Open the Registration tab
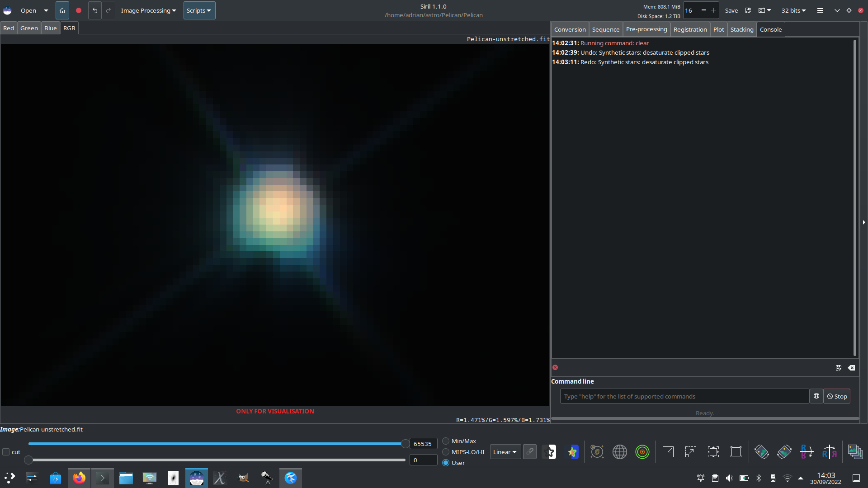868x488 pixels. point(690,29)
